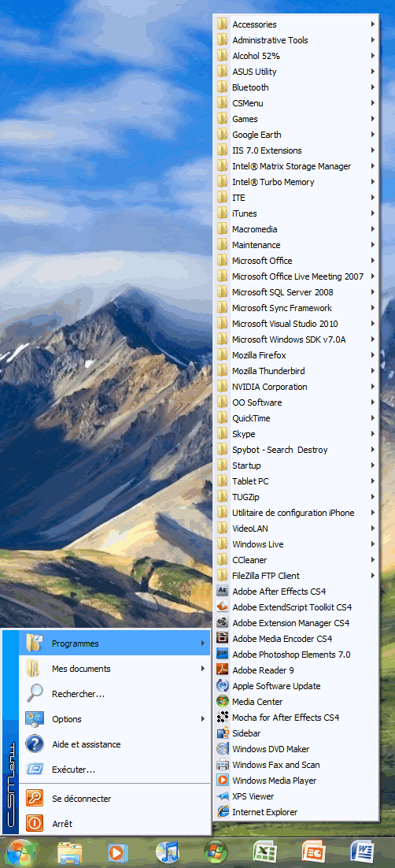Click the Adobe ExtendScript Toolkit CS4 icon
This screenshot has height=868, width=395.
223,606
